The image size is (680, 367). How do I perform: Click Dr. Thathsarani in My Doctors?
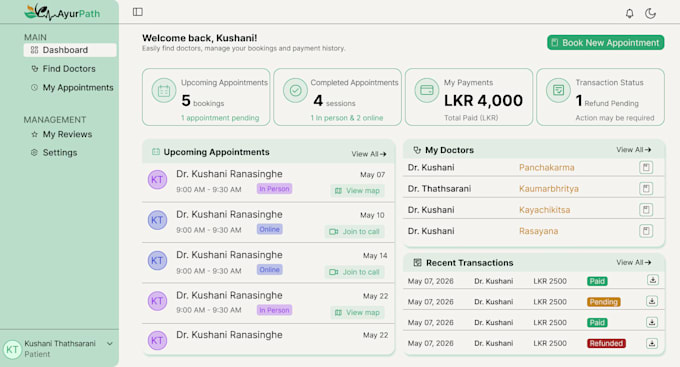(x=439, y=189)
